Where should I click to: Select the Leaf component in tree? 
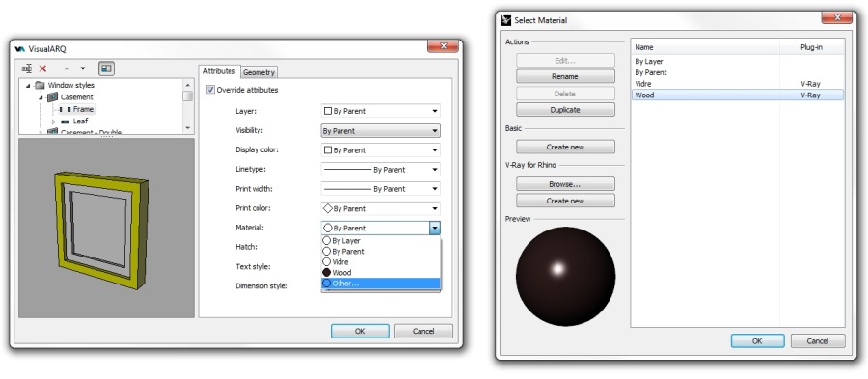coord(80,121)
